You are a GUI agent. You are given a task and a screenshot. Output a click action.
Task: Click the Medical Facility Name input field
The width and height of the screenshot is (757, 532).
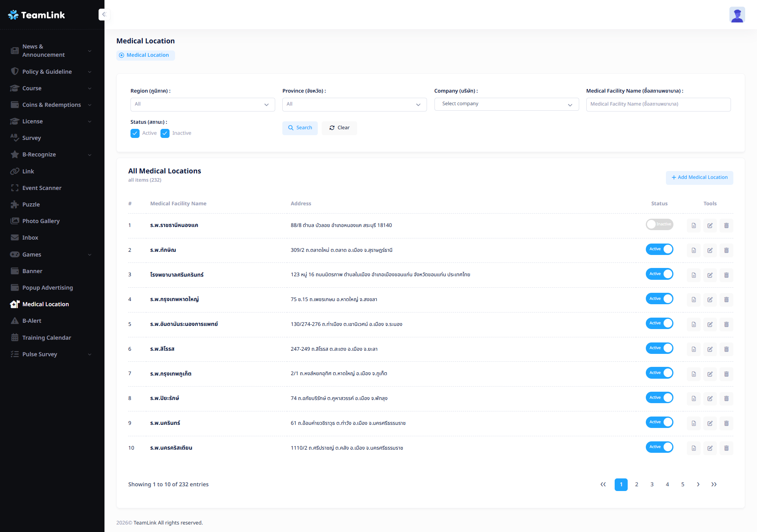click(x=658, y=104)
